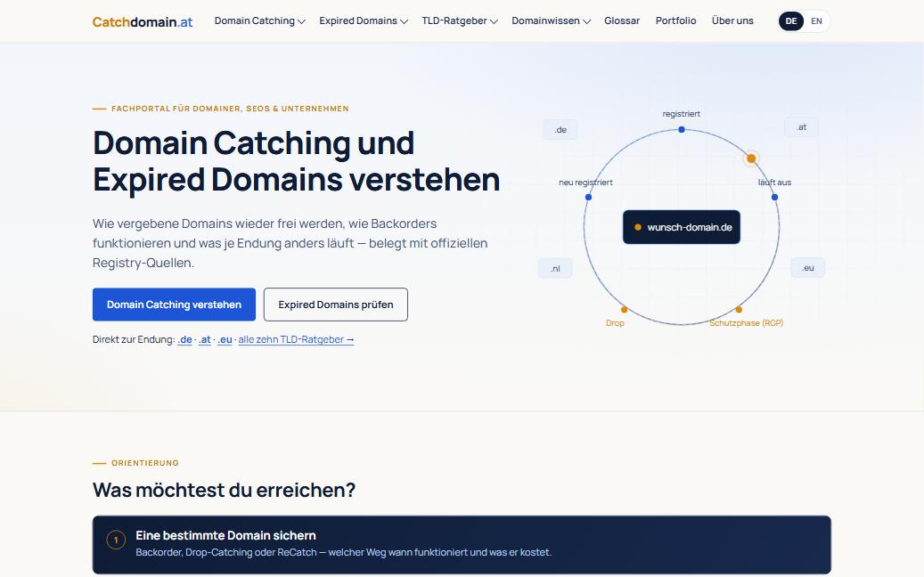Click the Drop dot on the circle
924x577 pixels.
(x=624, y=310)
